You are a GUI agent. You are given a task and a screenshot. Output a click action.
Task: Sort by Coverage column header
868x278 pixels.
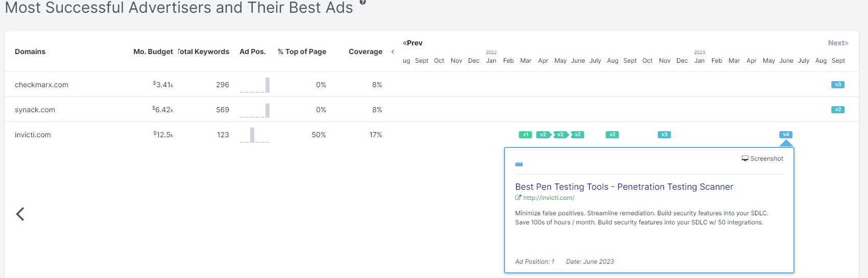pos(366,52)
